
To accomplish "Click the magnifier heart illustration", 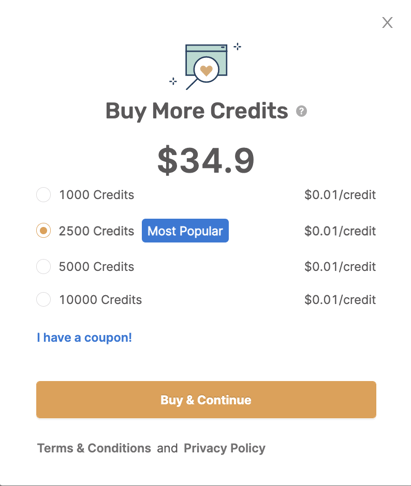I will click(x=205, y=67).
